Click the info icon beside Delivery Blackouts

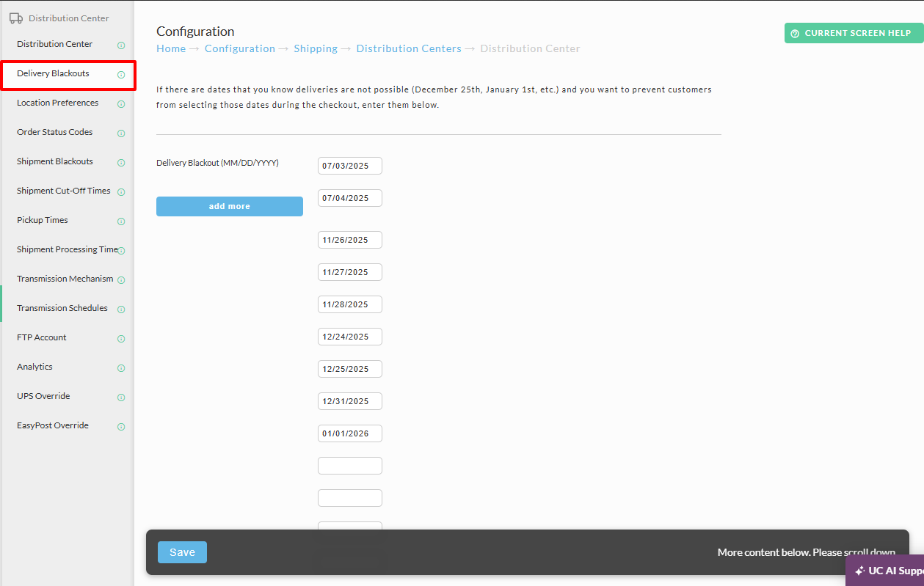tap(121, 75)
